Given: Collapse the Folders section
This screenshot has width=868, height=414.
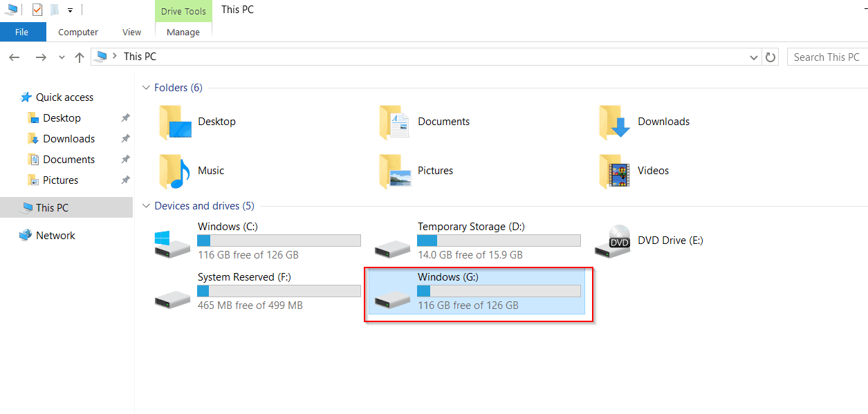Looking at the screenshot, I should (146, 87).
